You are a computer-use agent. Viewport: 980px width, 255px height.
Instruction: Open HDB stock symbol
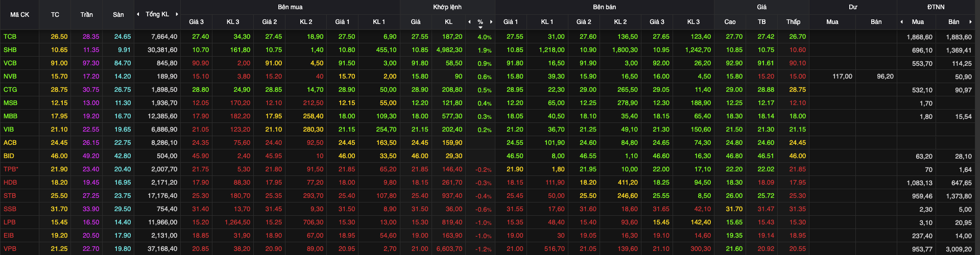click(10, 183)
